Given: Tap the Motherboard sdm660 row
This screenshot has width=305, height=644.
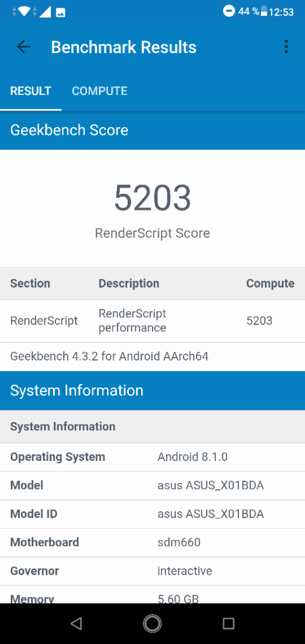Looking at the screenshot, I should [x=152, y=543].
